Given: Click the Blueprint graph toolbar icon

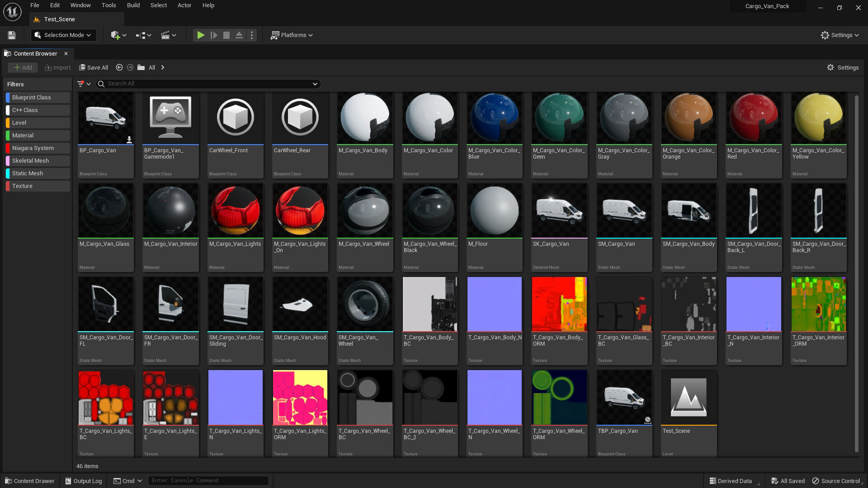Looking at the screenshot, I should click(141, 35).
